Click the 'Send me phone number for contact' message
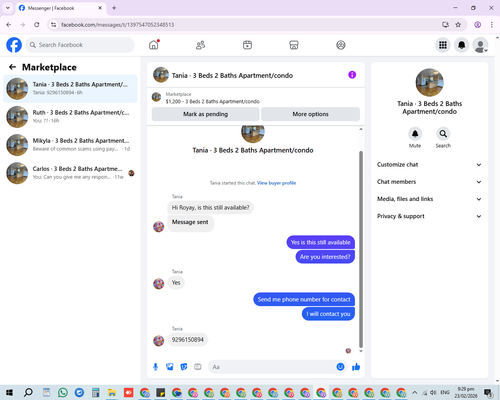 click(304, 299)
